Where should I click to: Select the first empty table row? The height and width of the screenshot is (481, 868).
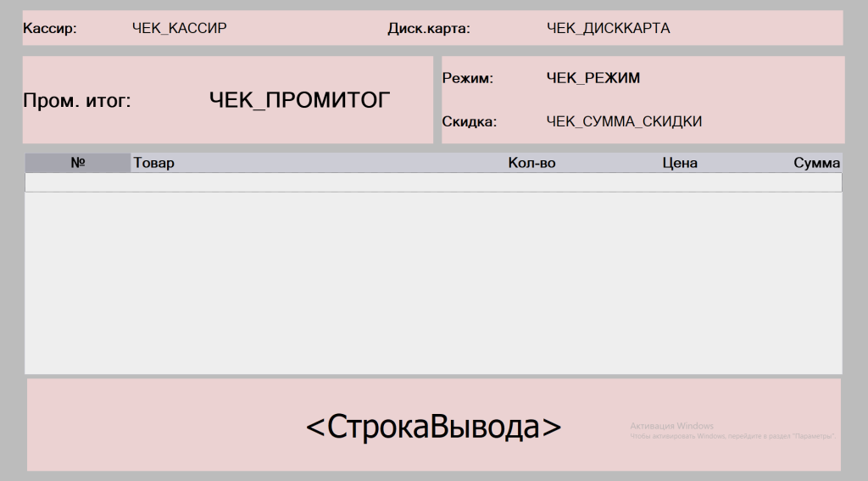[433, 182]
